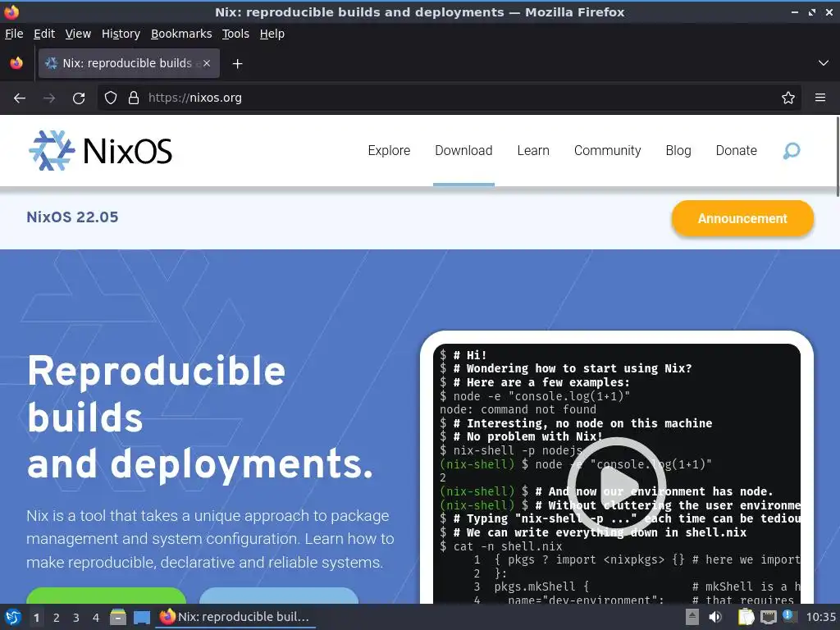Open the file manager taskbar icon
This screenshot has height=630, width=840.
pos(118,617)
